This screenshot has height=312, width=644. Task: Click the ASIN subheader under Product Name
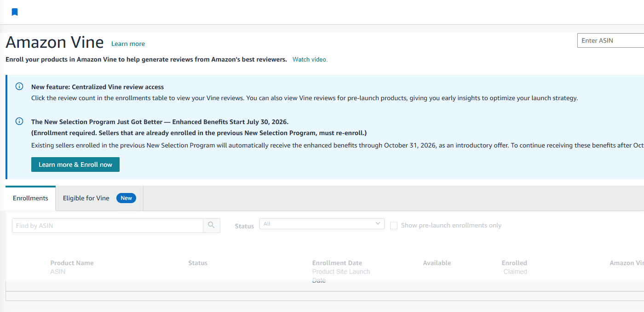pyautogui.click(x=58, y=272)
